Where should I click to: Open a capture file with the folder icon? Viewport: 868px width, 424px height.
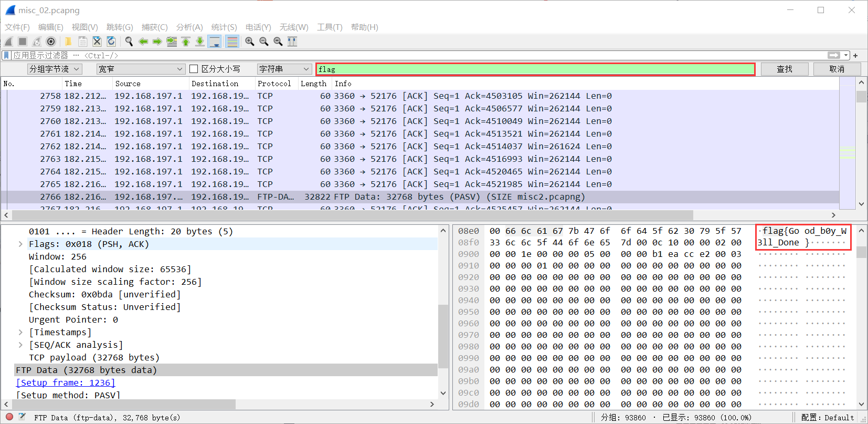pyautogui.click(x=68, y=42)
